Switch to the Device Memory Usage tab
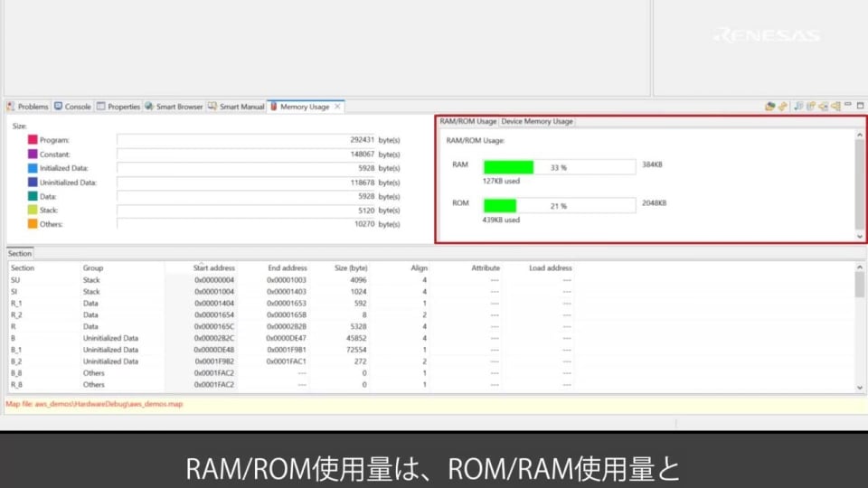 coord(537,121)
